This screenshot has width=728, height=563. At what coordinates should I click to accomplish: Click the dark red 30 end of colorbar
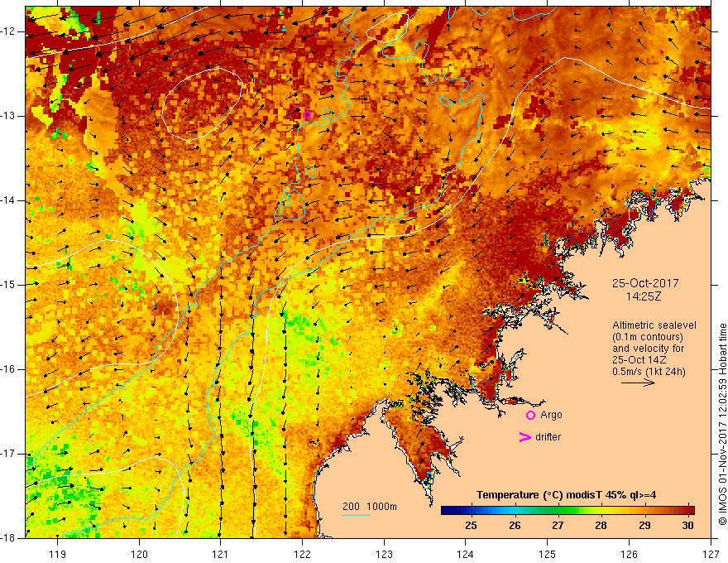(691, 511)
